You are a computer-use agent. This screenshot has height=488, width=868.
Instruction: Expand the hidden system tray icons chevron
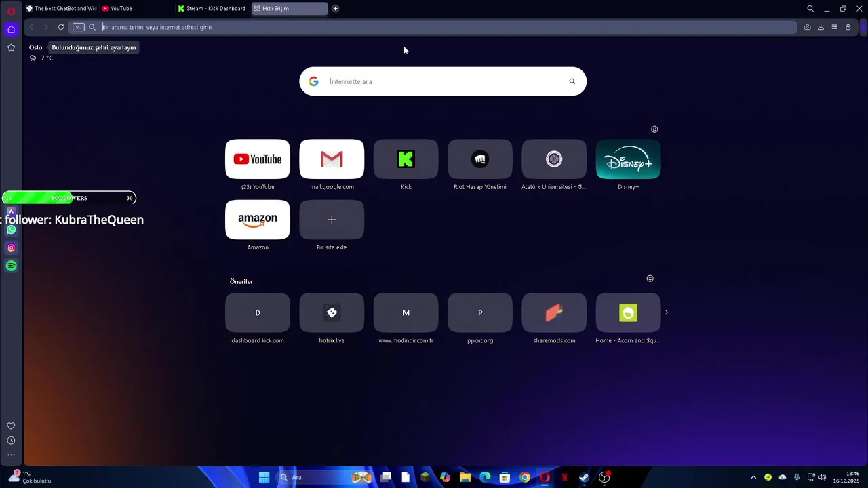753,477
